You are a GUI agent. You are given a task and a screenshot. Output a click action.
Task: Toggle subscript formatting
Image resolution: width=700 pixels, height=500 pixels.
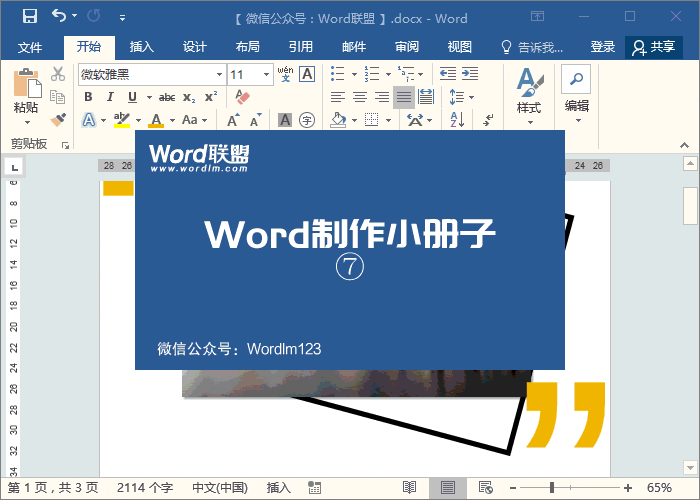pos(189,97)
